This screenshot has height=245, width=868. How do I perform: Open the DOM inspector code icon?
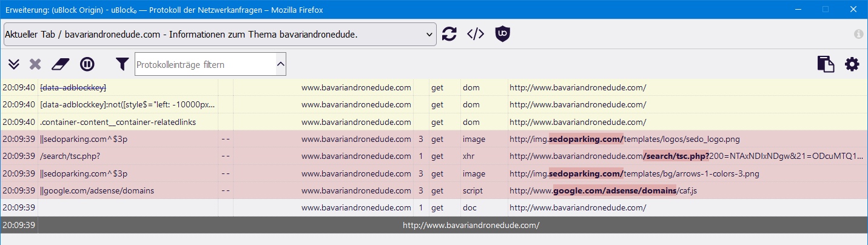point(476,34)
